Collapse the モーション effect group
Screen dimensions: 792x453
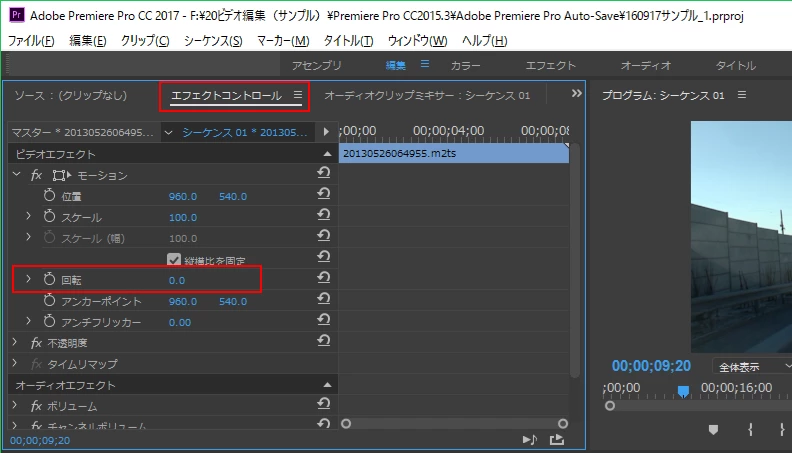tap(17, 175)
